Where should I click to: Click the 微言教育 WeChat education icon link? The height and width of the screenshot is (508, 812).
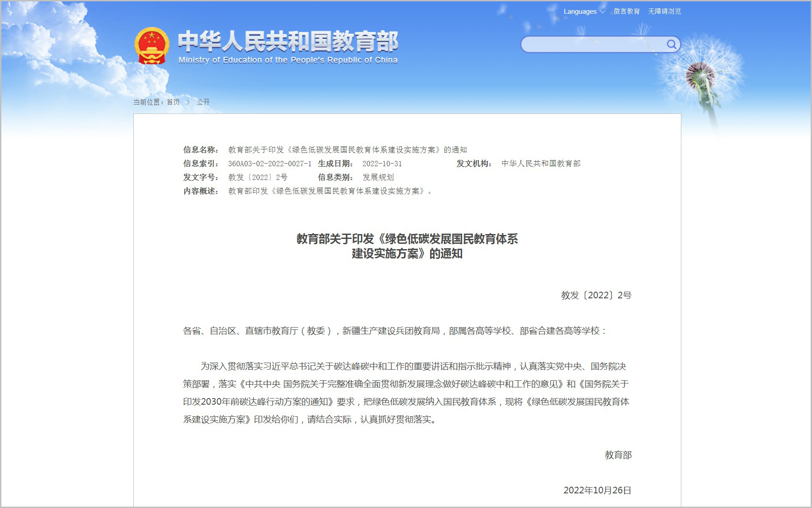(x=626, y=11)
